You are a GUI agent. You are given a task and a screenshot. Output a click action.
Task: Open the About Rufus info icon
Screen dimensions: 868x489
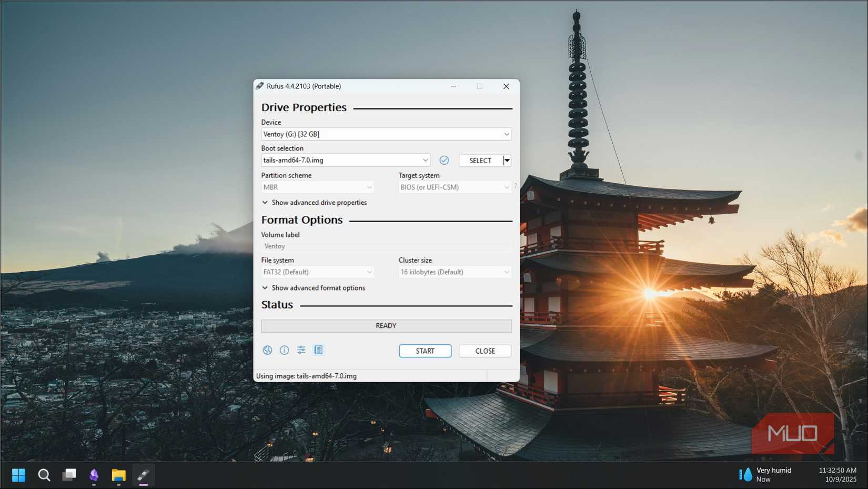284,350
